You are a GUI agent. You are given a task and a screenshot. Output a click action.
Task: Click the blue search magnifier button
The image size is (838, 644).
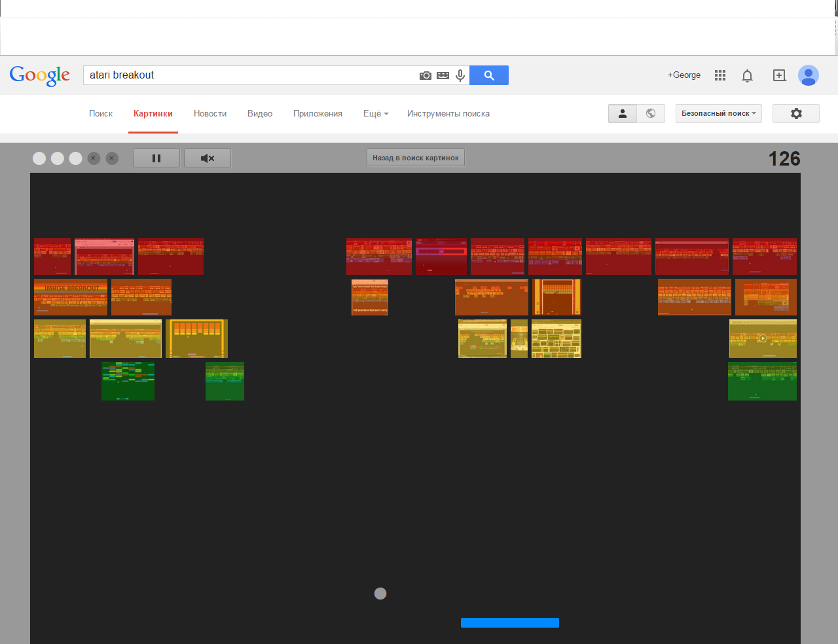pyautogui.click(x=489, y=75)
